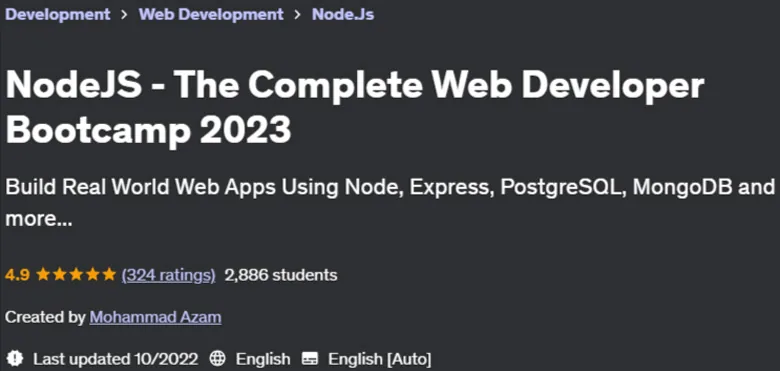The height and width of the screenshot is (371, 780).
Task: Click the 4.9 rating score
Action: [17, 275]
